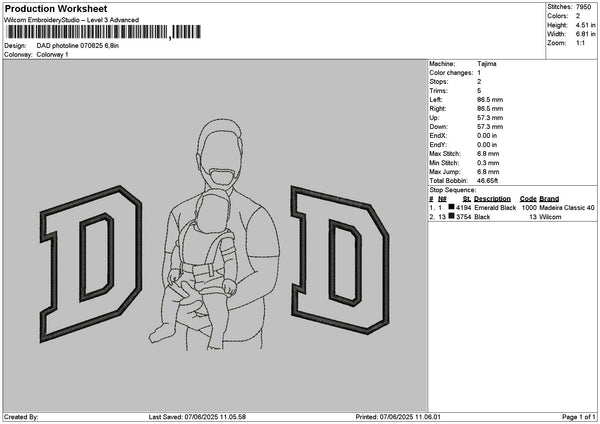600x424 pixels.
Task: Select the 'Production Worksheet' heading
Action: (x=56, y=9)
